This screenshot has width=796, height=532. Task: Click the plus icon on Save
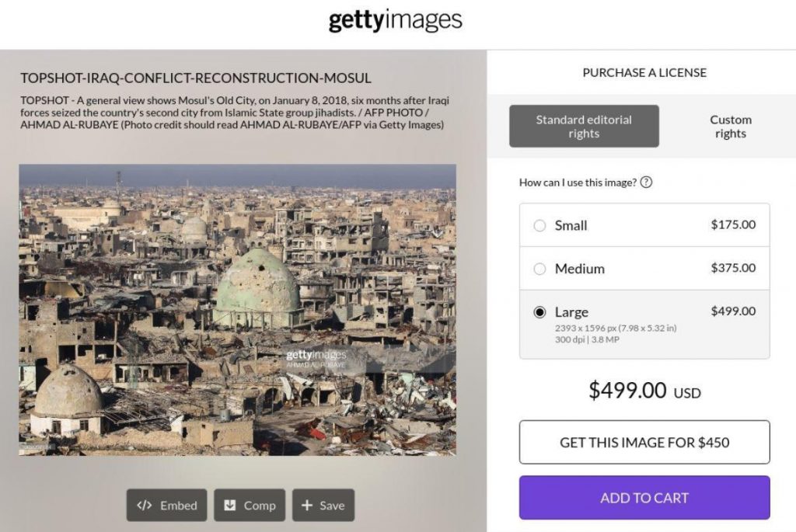[x=306, y=506]
